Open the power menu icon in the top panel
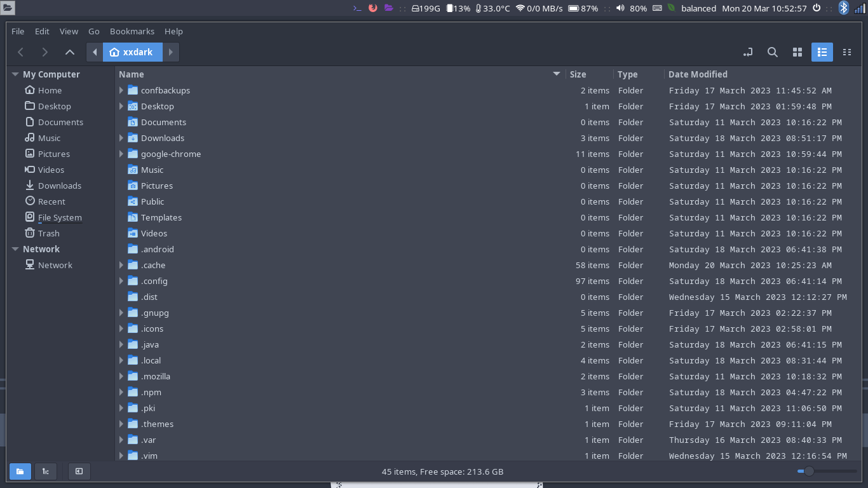868x488 pixels. tap(817, 8)
